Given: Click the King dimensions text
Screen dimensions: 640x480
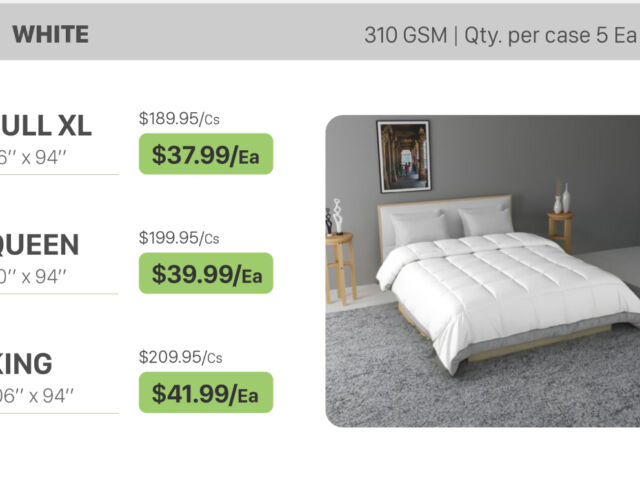Looking at the screenshot, I should (38, 395).
